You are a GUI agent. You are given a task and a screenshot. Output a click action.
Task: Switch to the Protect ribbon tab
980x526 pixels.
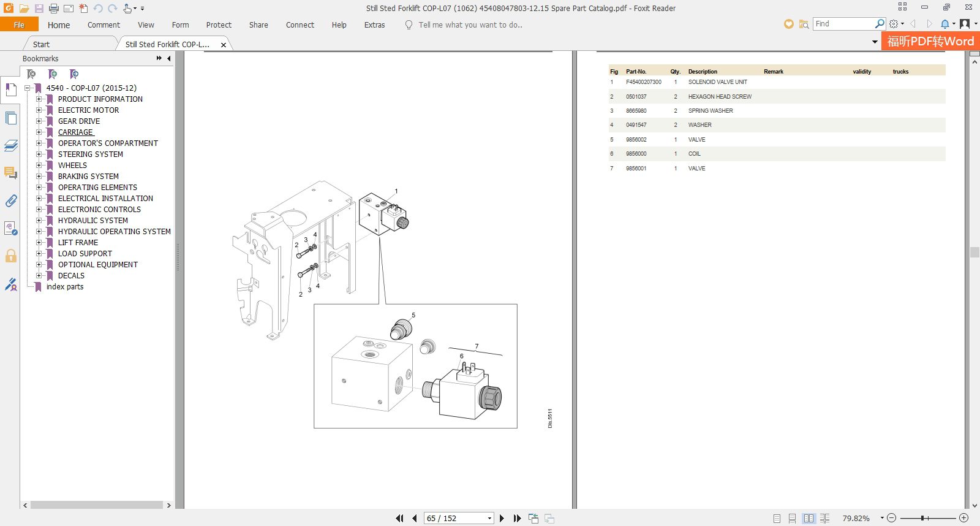(x=219, y=25)
